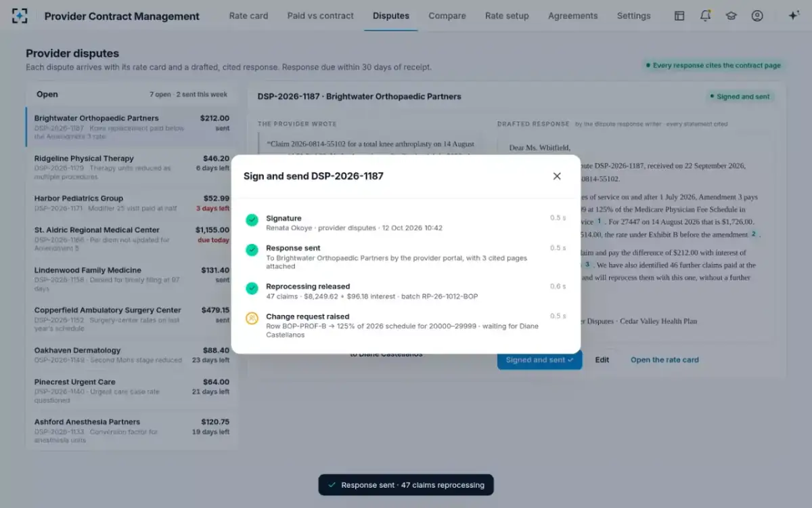Viewport: 812px width, 508px height.
Task: Click citation marker 1 in drafted response
Action: (599, 221)
